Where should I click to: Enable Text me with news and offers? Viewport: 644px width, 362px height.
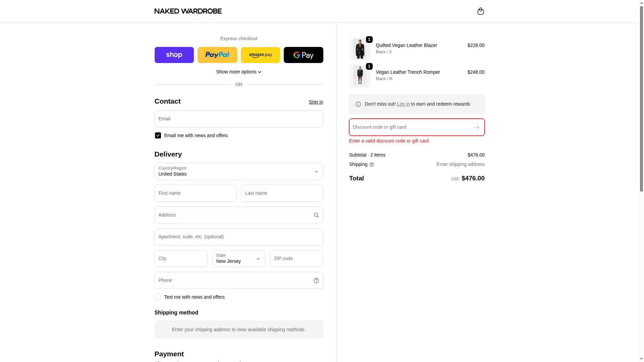[158, 297]
